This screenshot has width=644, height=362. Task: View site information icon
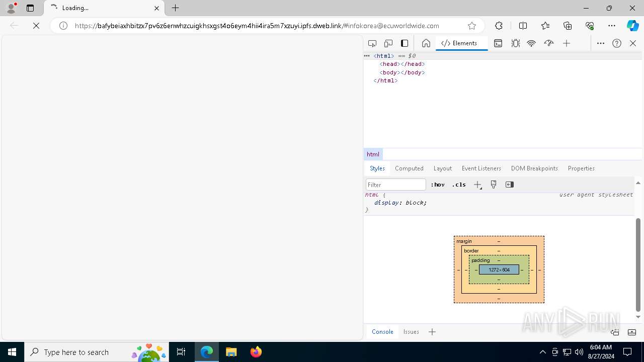coord(63,26)
